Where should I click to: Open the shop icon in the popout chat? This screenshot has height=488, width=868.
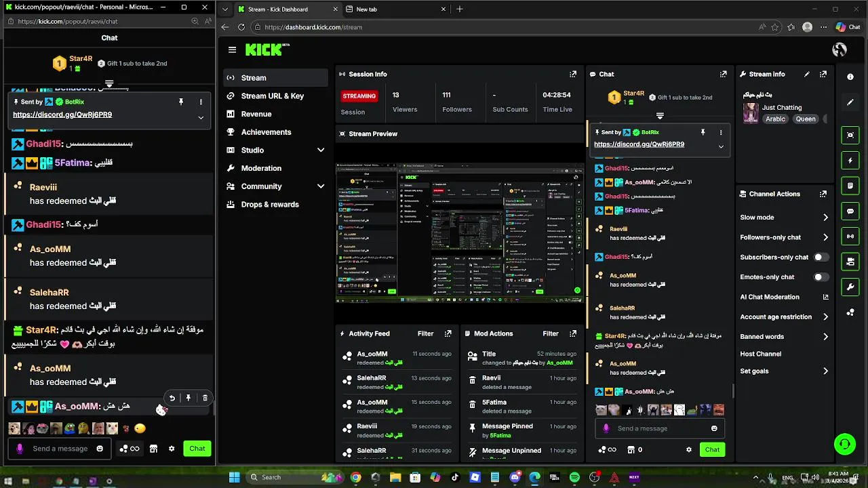tap(153, 449)
